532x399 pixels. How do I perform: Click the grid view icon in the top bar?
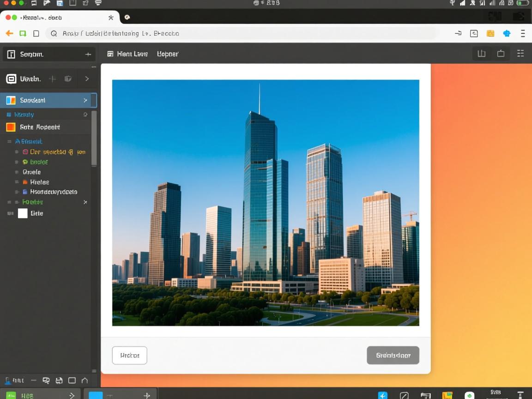[520, 53]
